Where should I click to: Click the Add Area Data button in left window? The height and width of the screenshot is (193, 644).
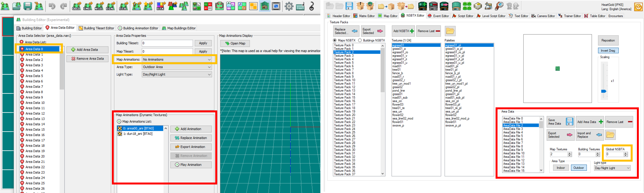click(x=87, y=50)
